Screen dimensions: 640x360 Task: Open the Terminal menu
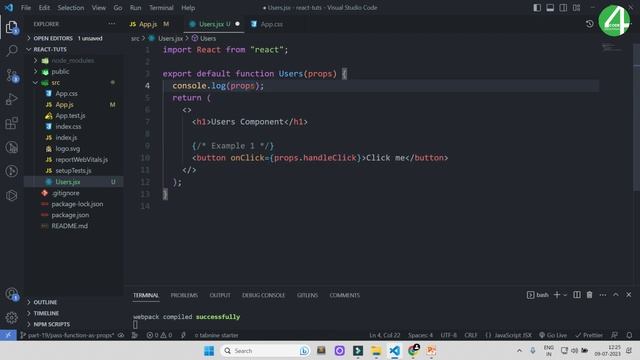tap(161, 8)
